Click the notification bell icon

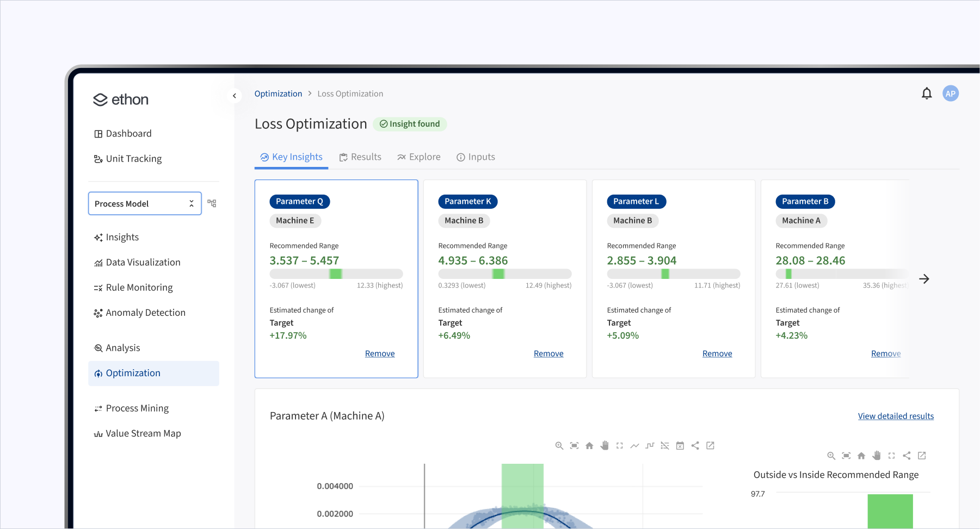pos(927,93)
